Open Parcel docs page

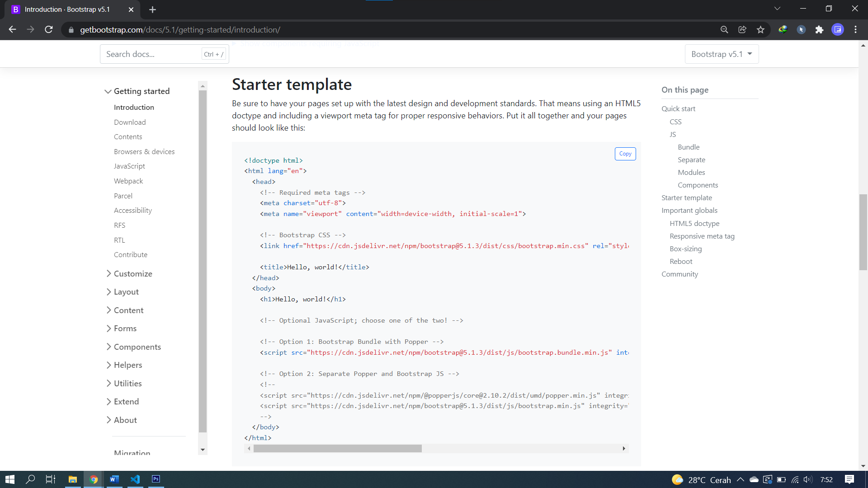(x=123, y=196)
